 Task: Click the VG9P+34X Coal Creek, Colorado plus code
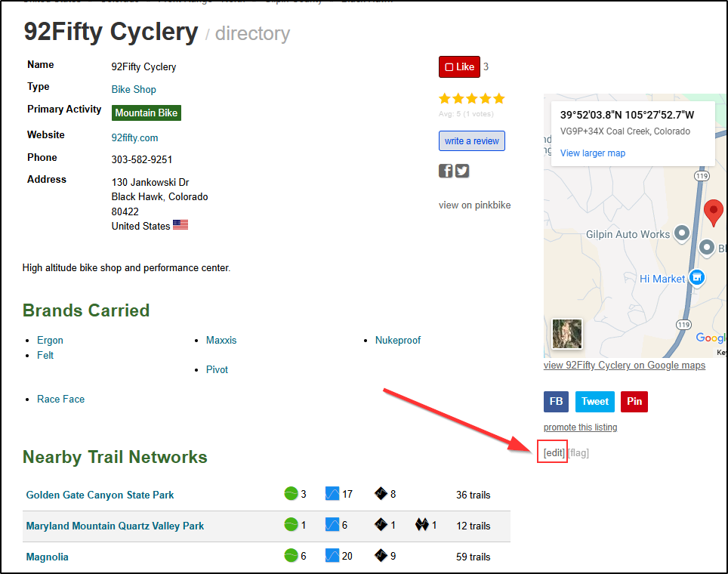pos(625,131)
